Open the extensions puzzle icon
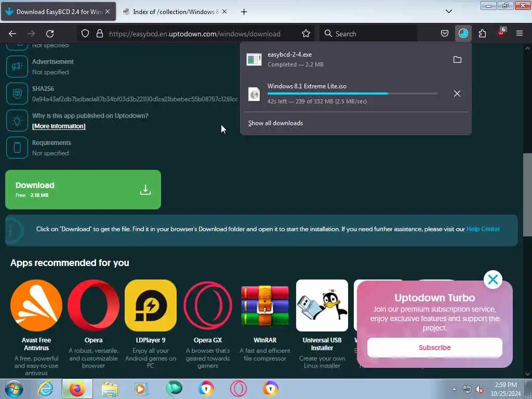This screenshot has width=532, height=399. (x=482, y=34)
